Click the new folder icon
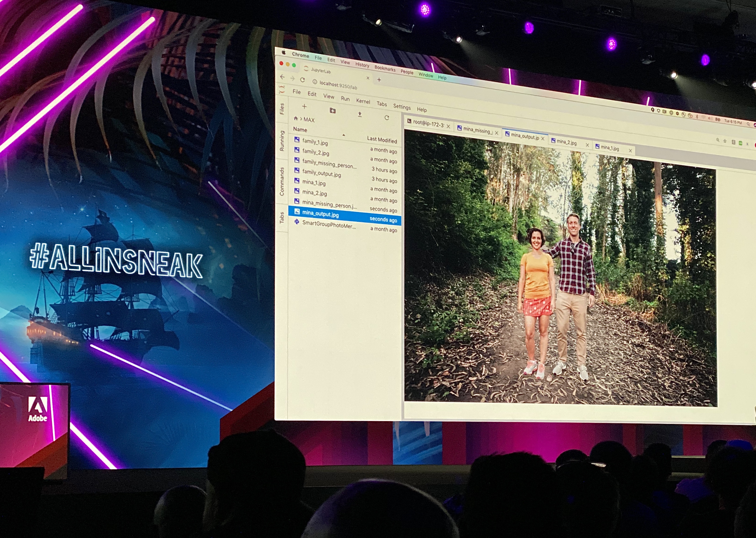This screenshot has height=538, width=756. (333, 110)
